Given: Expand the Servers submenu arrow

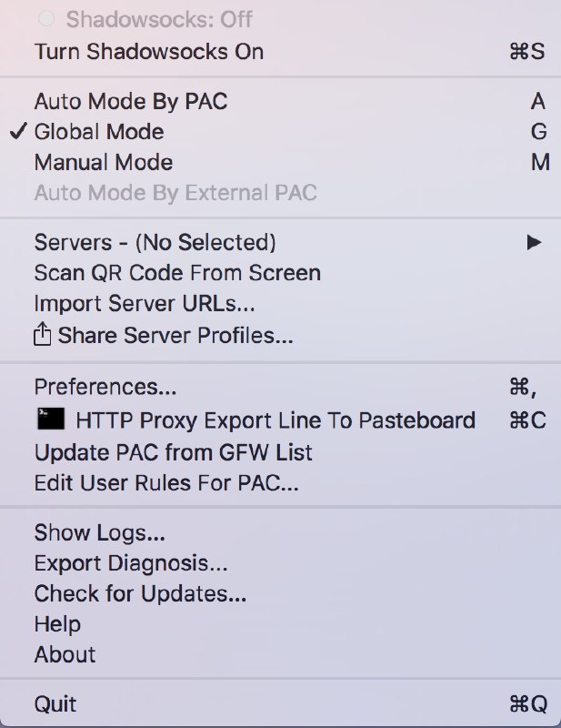Looking at the screenshot, I should [535, 242].
